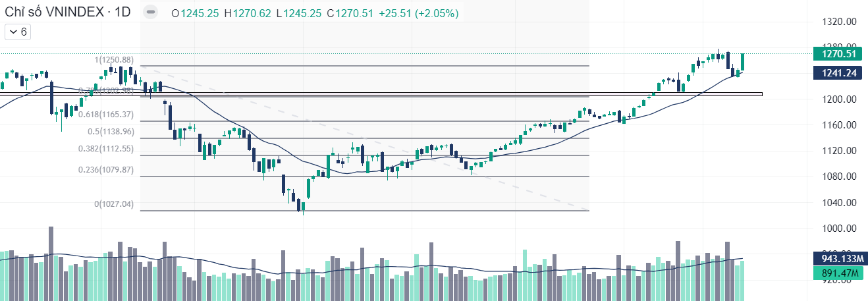The height and width of the screenshot is (301, 868).
Task: Click the dark 1241.24 moving average label
Action: pyautogui.click(x=838, y=73)
